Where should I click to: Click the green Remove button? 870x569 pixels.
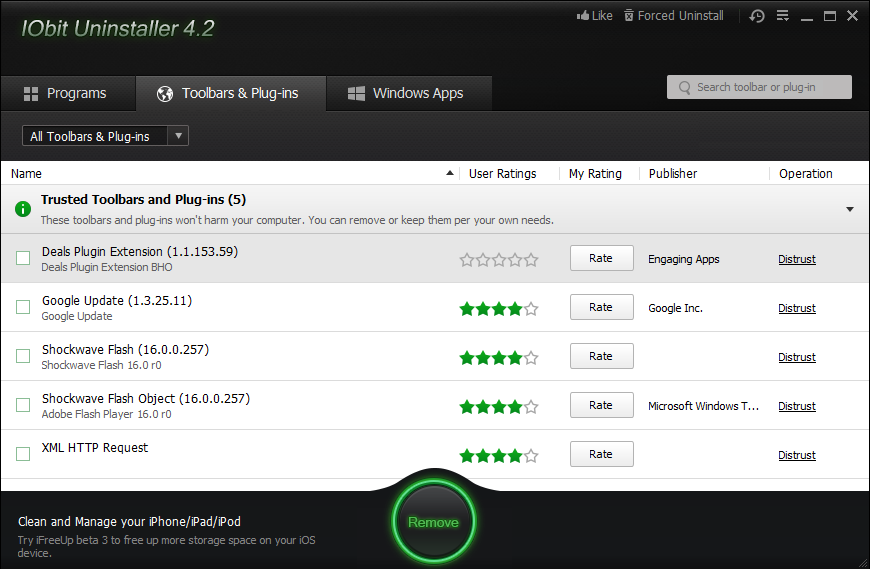point(433,522)
